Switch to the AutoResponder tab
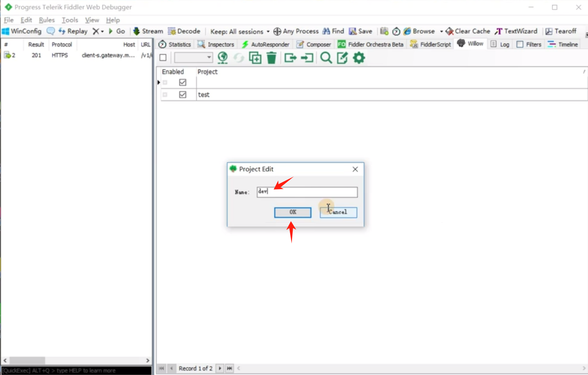The height and width of the screenshot is (375, 588). click(x=266, y=44)
